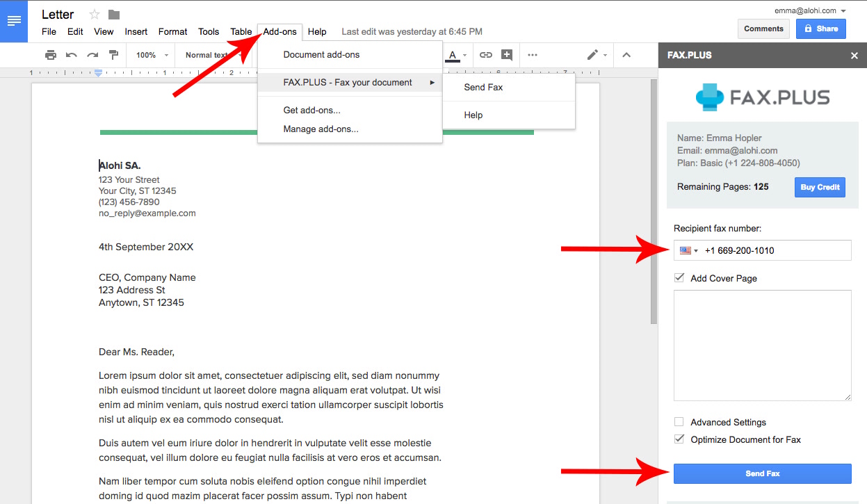Click the insert link icon
The image size is (867, 504).
(486, 55)
